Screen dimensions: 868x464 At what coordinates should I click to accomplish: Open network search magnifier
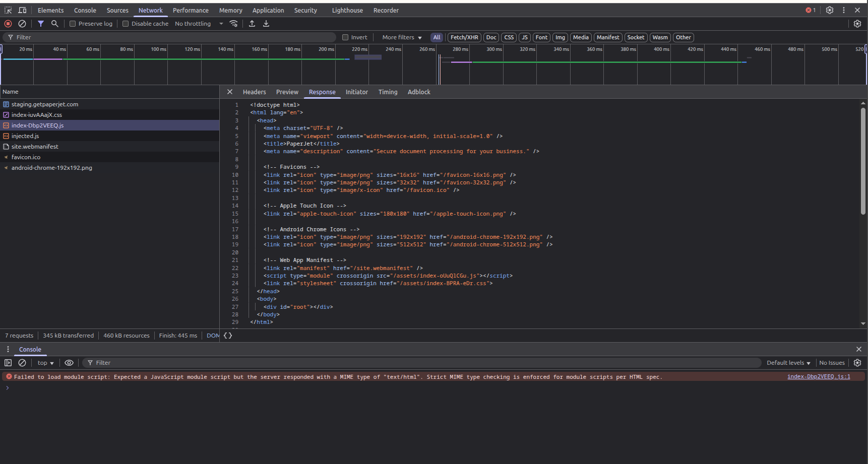[55, 24]
